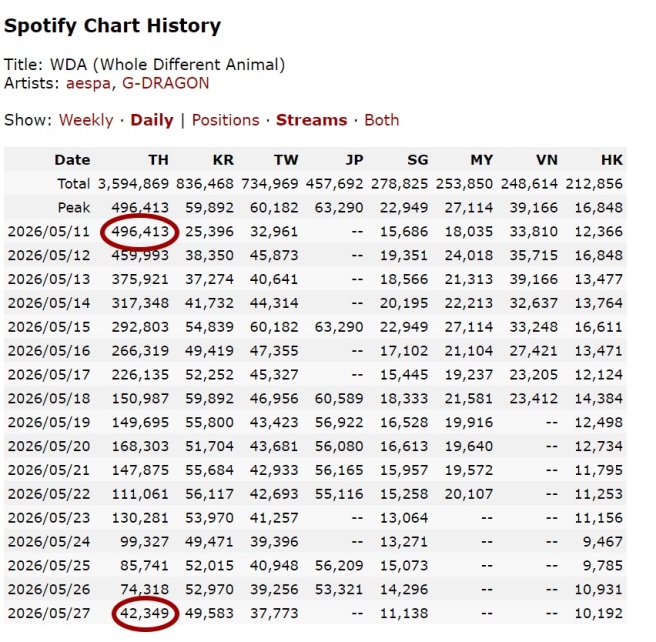Click TW value 47,355
This screenshot has width=656, height=642.
tap(274, 350)
